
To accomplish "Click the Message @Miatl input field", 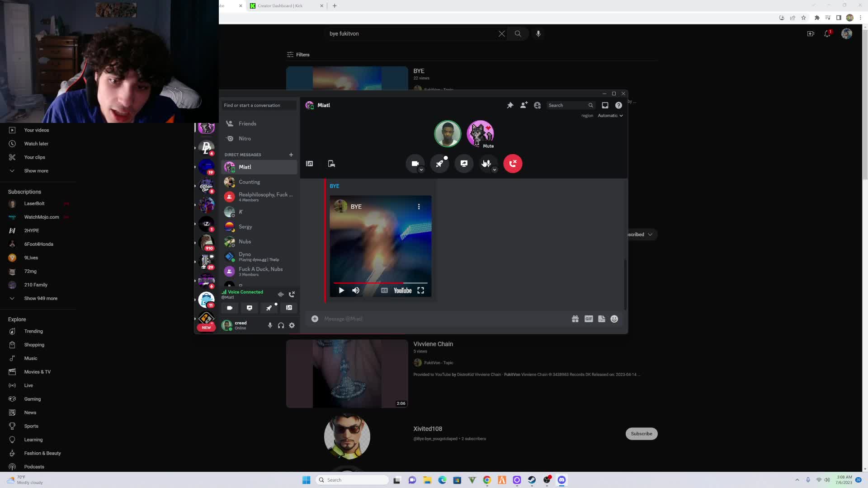I will 443,319.
